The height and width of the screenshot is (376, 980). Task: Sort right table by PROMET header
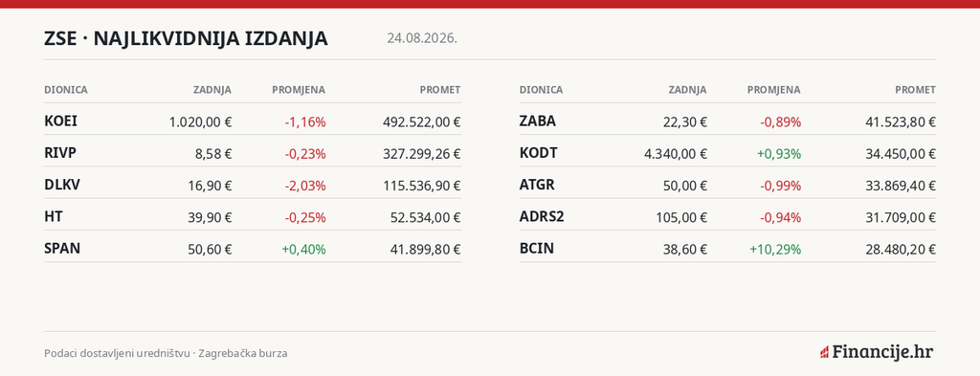pyautogui.click(x=916, y=90)
